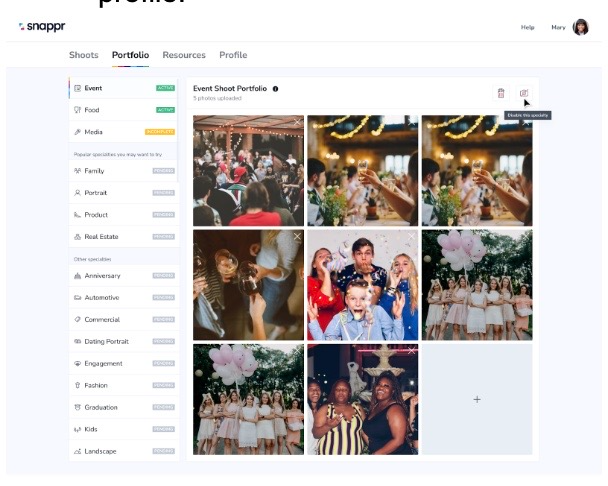Viewport: 608px width, 486px height.
Task: Click the disable this specialty icon
Action: (x=524, y=93)
